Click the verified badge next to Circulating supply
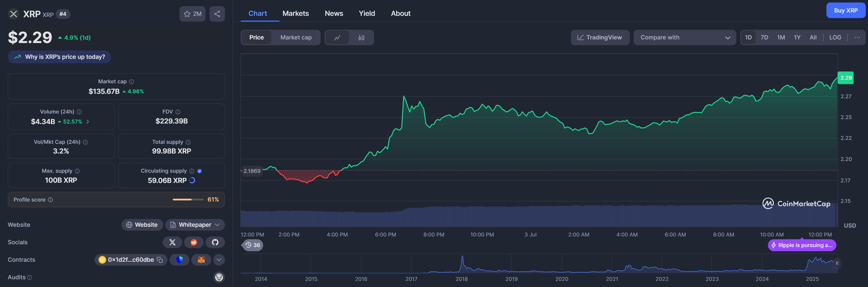Viewport: 868px width, 287px height. pos(199,171)
